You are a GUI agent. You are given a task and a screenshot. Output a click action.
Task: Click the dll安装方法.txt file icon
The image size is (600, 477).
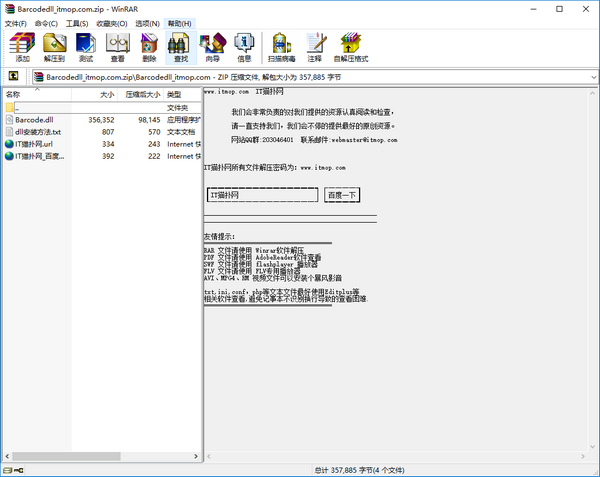pos(10,132)
